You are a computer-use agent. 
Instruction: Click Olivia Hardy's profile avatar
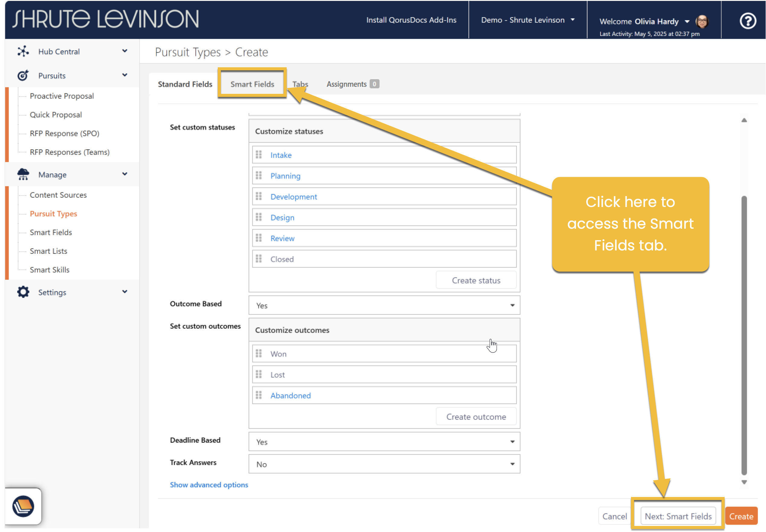click(x=702, y=21)
